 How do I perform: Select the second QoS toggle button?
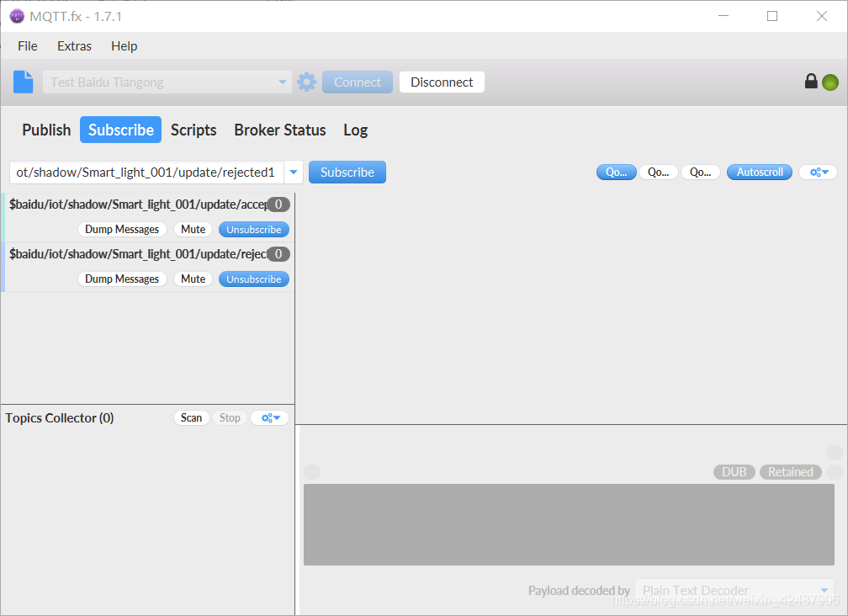click(658, 172)
